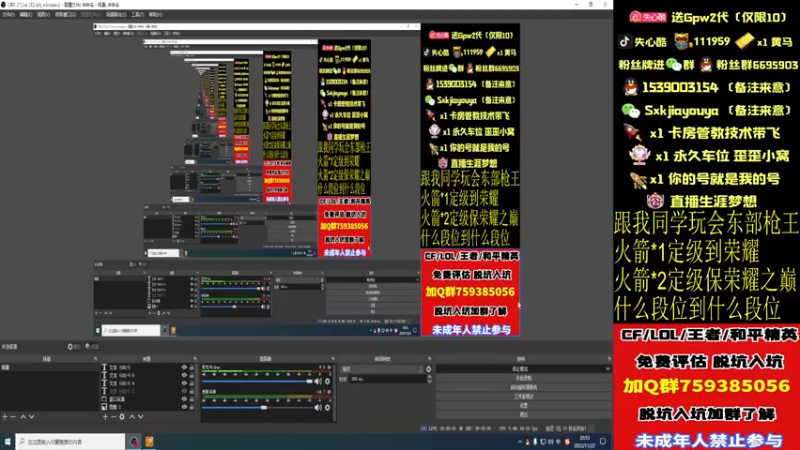The height and width of the screenshot is (450, 800).
Task: Open the 帮助(H) menu
Action: 155,15
